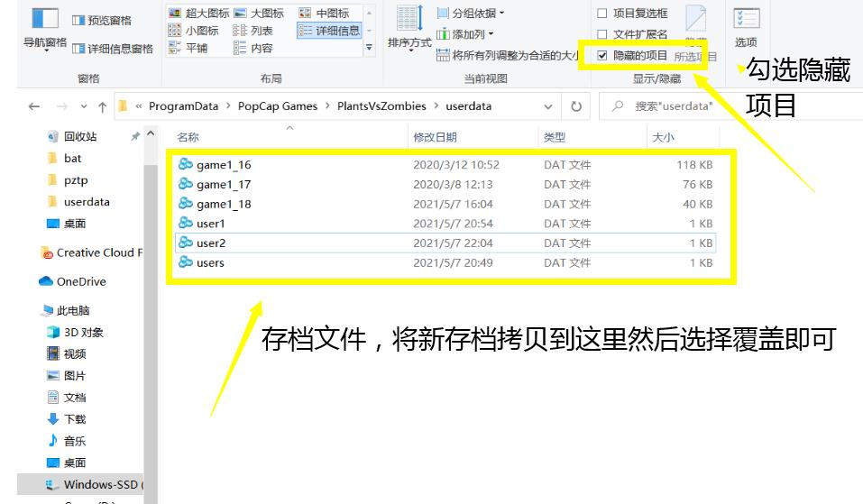Expand the address bar history dropdown
The width and height of the screenshot is (863, 504).
click(x=548, y=106)
